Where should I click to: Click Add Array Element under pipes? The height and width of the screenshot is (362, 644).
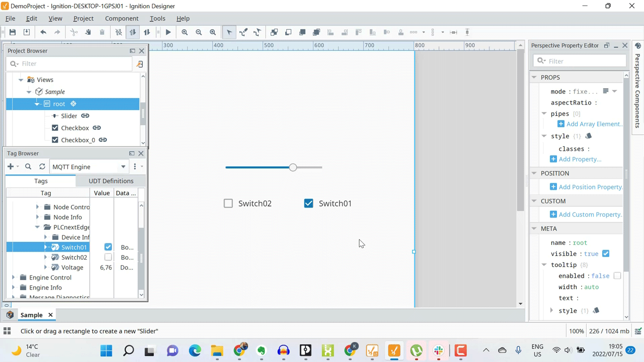pos(590,124)
